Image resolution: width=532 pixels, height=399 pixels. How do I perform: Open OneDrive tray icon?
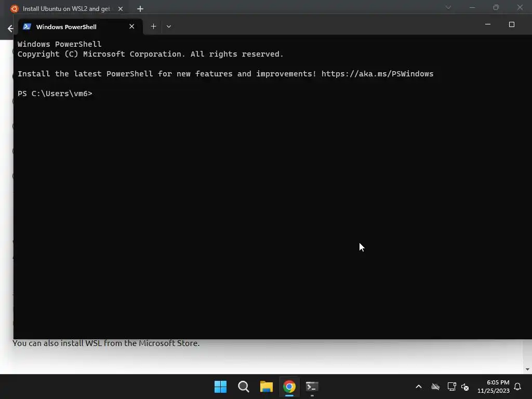tap(435, 387)
